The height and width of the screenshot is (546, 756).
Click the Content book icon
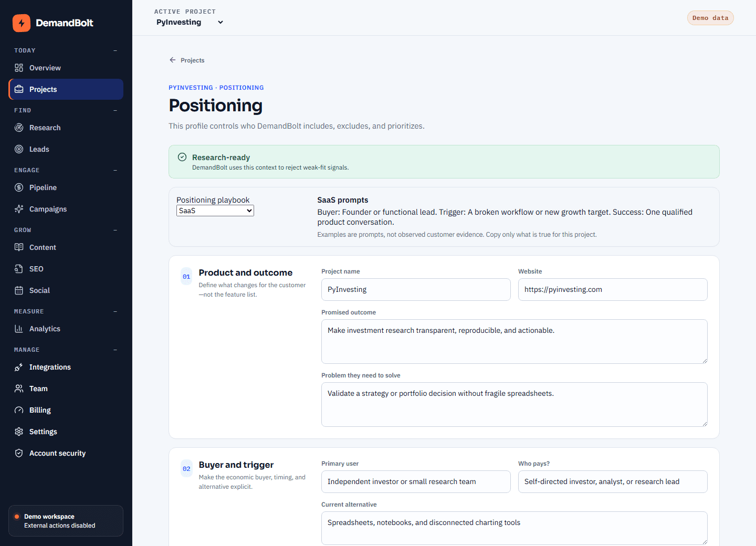19,247
